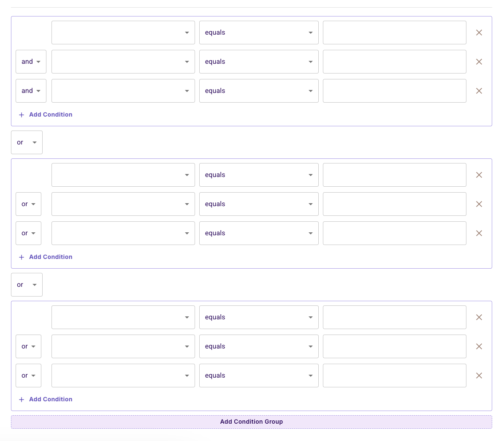Screen dimensions: 504x441
Task: Delete the third condition of the first group
Action: (x=479, y=91)
